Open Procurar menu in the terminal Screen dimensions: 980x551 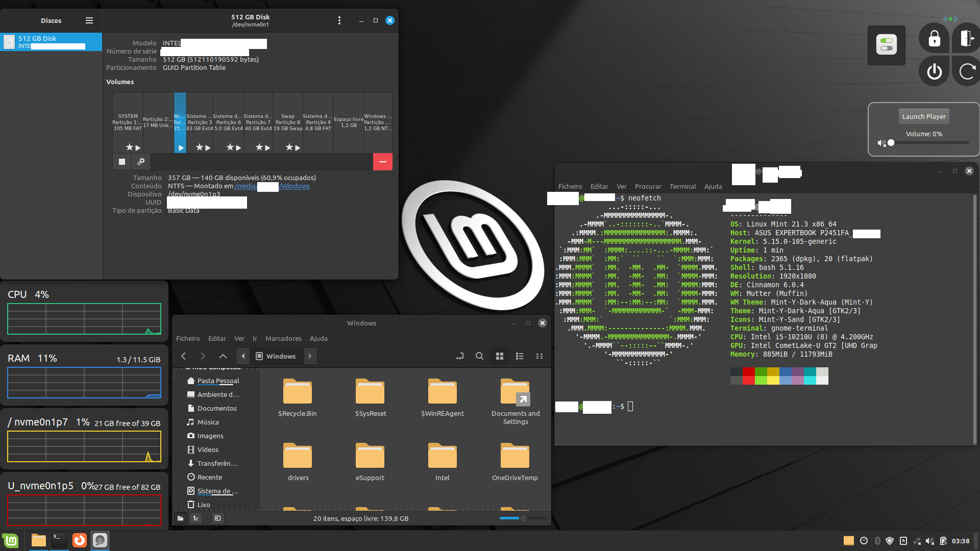click(648, 186)
